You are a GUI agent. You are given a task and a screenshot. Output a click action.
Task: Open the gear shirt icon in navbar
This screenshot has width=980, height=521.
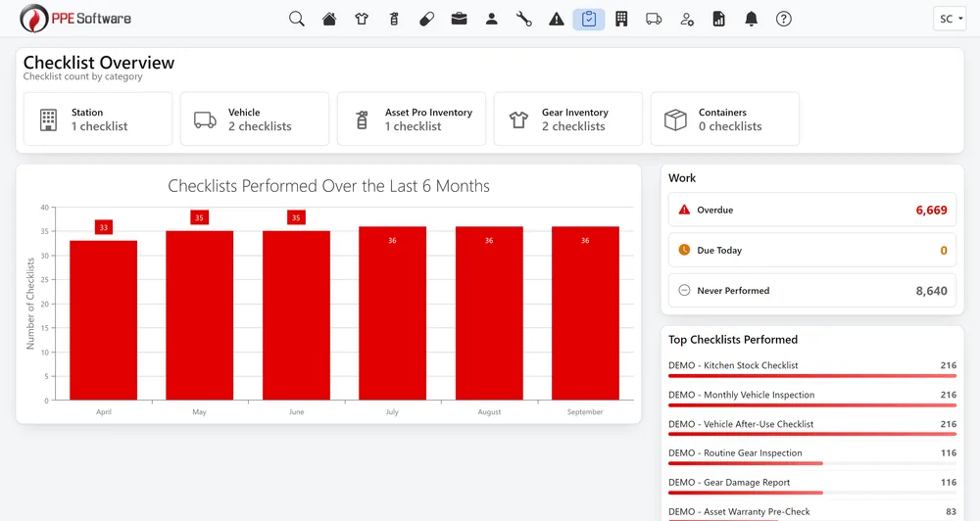pyautogui.click(x=362, y=20)
